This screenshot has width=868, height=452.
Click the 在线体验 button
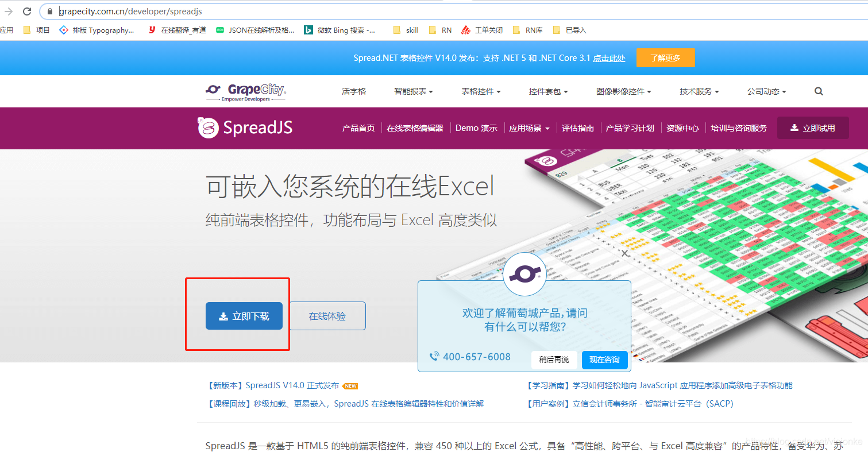click(x=327, y=316)
